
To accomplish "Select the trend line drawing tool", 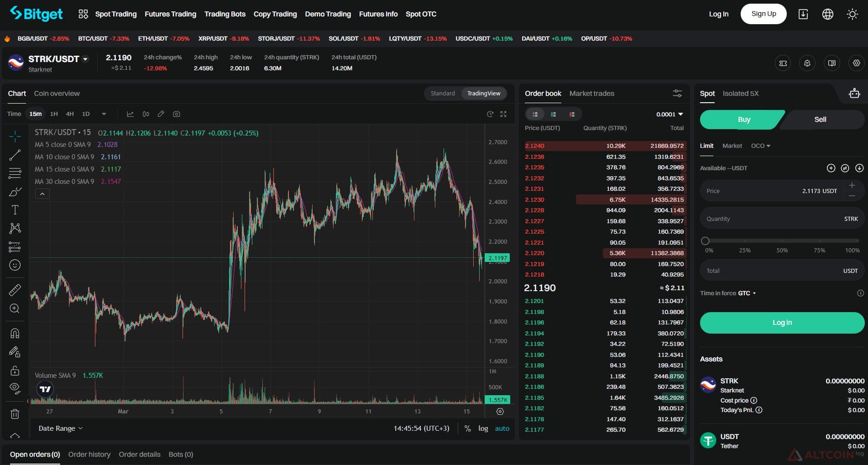I will 15,155.
